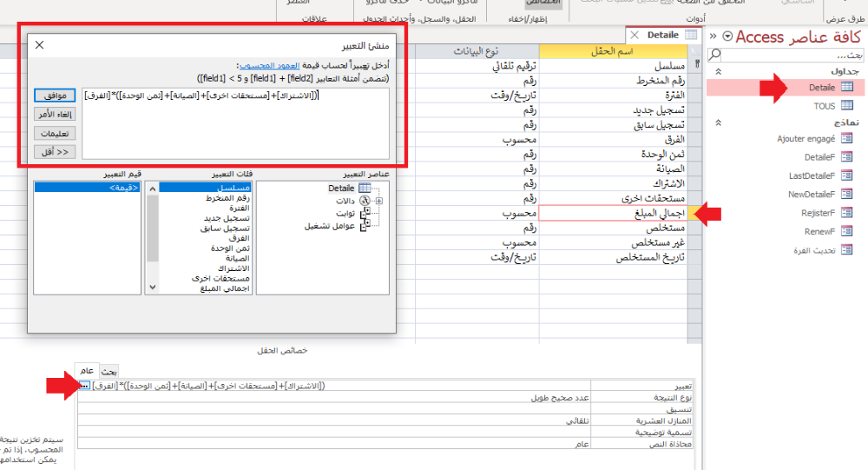868x470 pixels.
Task: Open the Ajouter engagé form
Action: (807, 138)
